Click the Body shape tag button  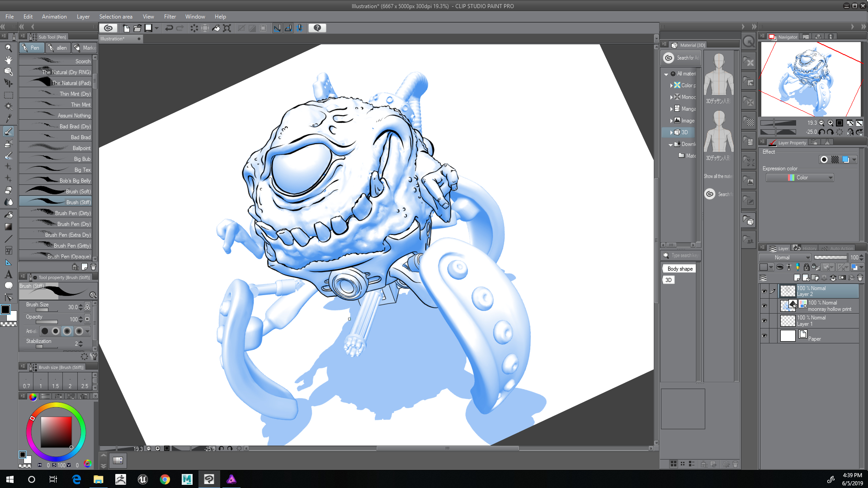click(680, 269)
